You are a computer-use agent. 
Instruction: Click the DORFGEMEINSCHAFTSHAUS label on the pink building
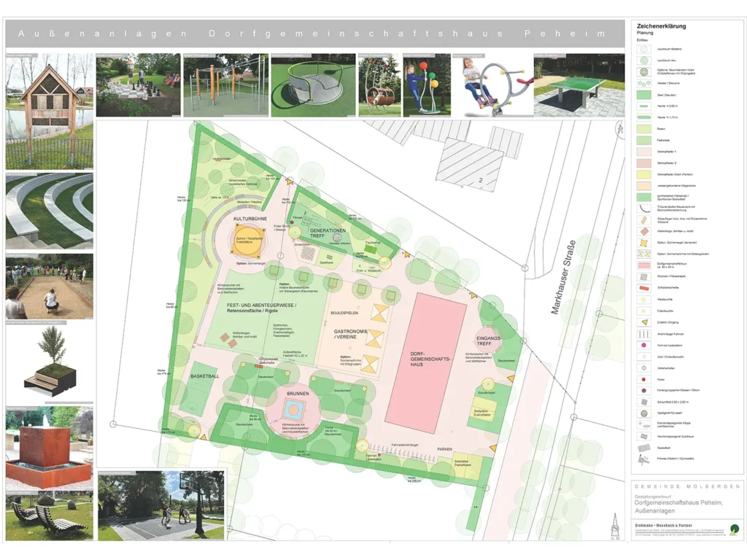(430, 359)
